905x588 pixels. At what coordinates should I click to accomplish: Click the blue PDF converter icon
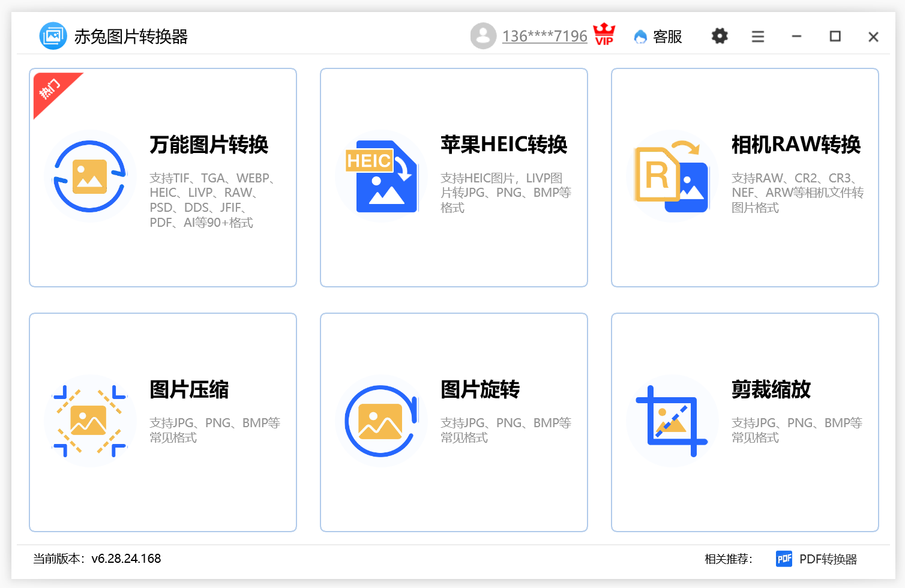(784, 559)
